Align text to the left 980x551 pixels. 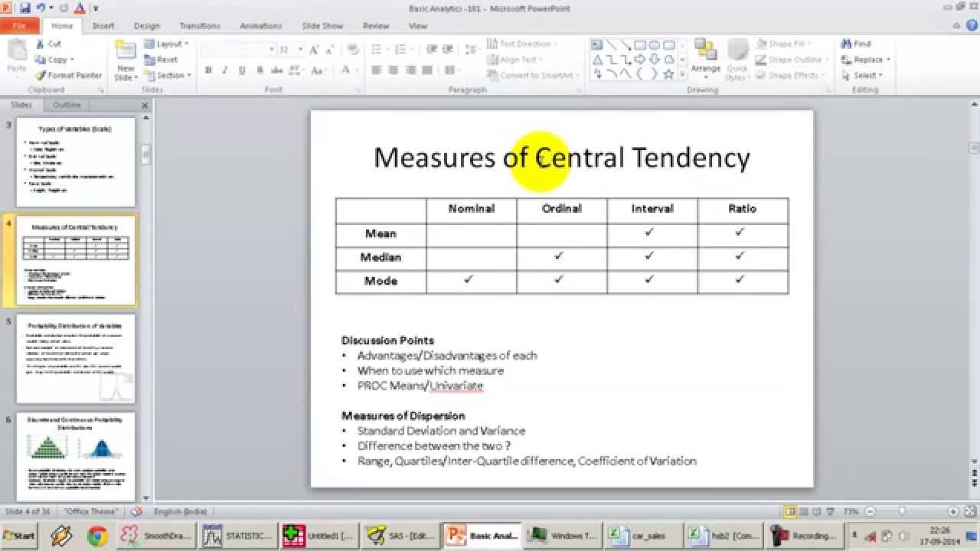(376, 70)
